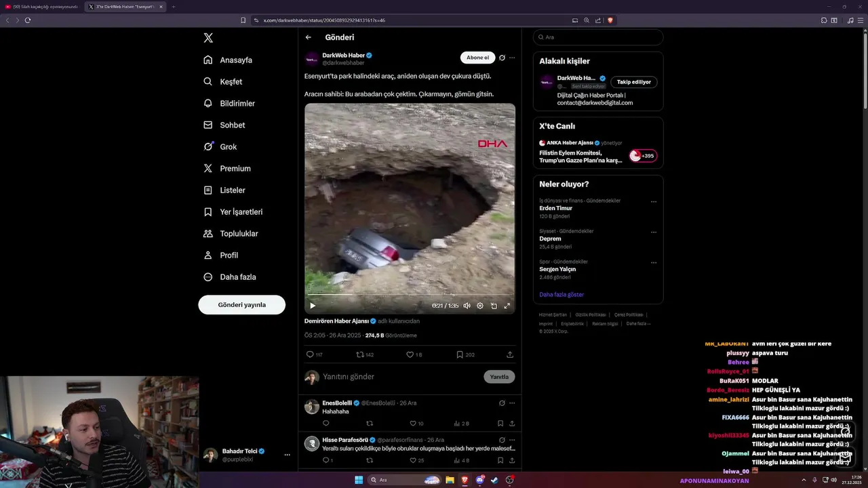The height and width of the screenshot is (488, 868).
Task: Open Yer İşaretleri bookmarks
Action: click(233, 211)
